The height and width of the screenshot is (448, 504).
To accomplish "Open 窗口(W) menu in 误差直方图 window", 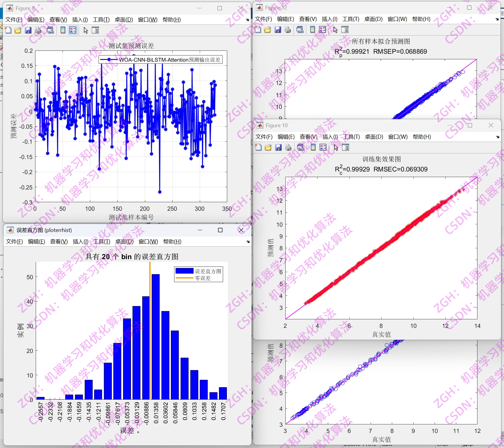I will 148,242.
